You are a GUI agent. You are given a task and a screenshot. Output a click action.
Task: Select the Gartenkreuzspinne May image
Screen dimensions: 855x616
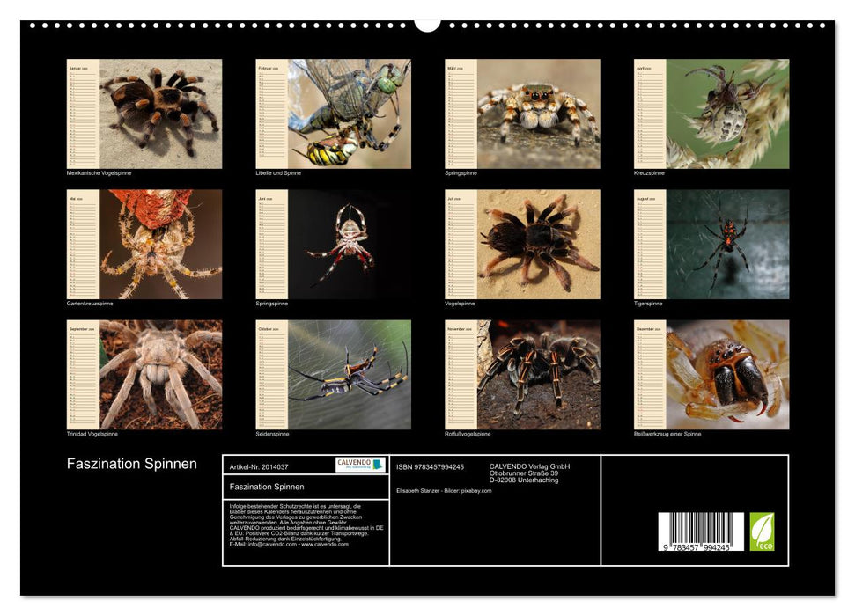[x=160, y=244]
